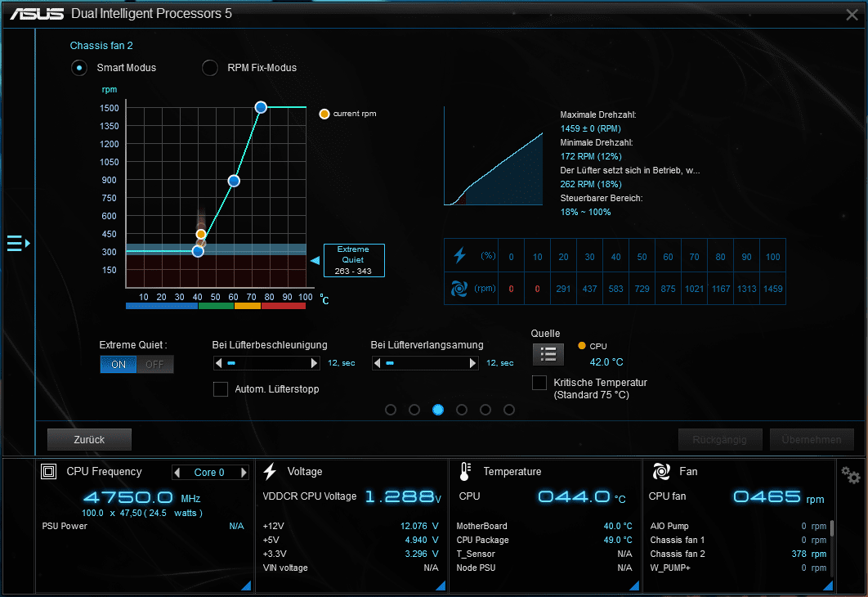Image resolution: width=868 pixels, height=597 pixels.
Task: Enable Autom. Lüfterstopp checkbox
Action: (221, 388)
